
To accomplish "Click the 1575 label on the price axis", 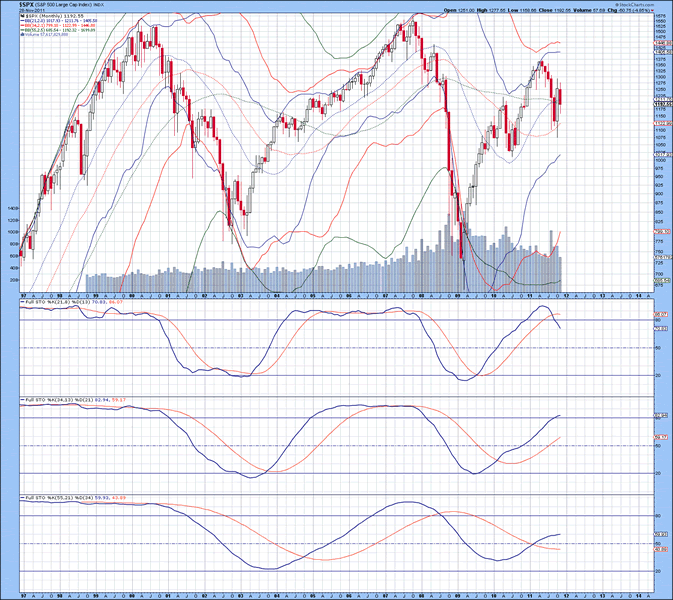I will [x=660, y=16].
